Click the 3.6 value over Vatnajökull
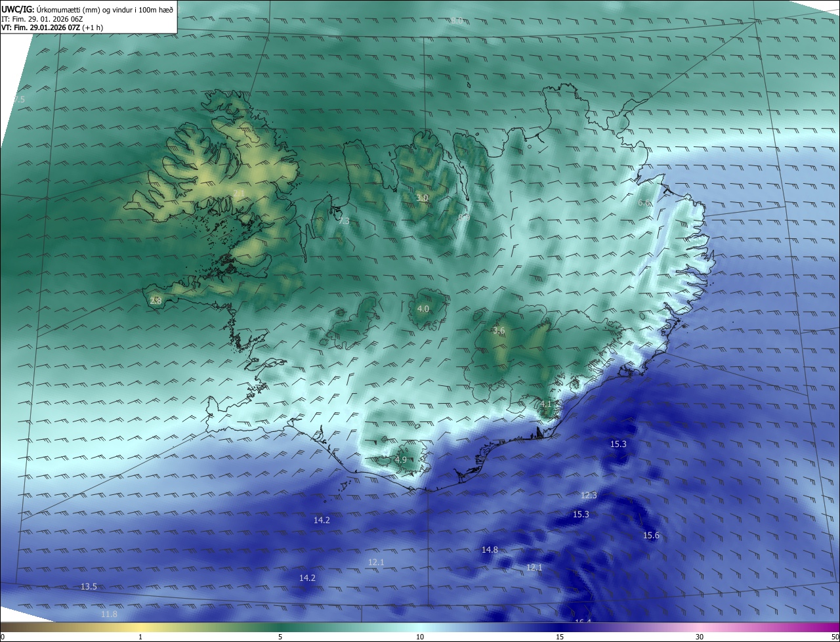 (x=499, y=330)
